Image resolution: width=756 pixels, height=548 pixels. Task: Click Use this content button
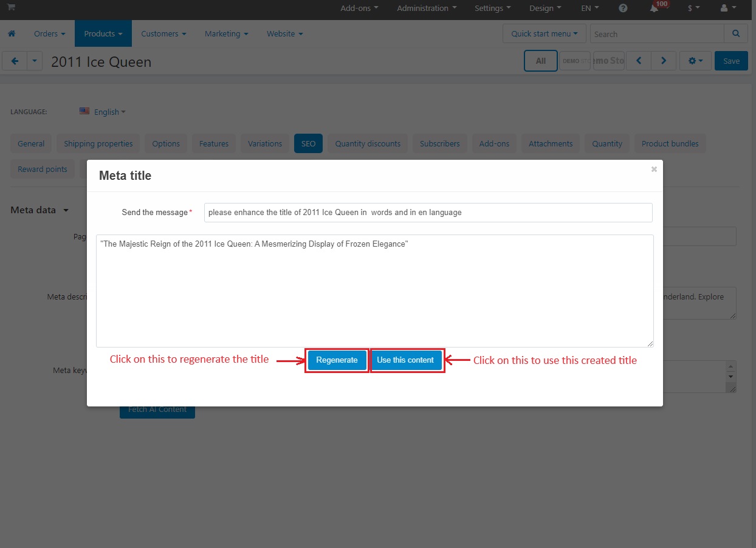point(405,360)
